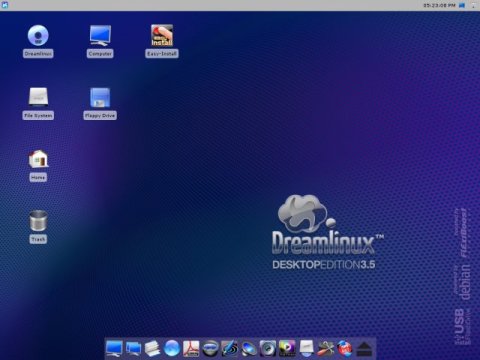The height and width of the screenshot is (360, 480).
Task: Click the blue spotlight icon in the dock
Action: tap(249, 349)
